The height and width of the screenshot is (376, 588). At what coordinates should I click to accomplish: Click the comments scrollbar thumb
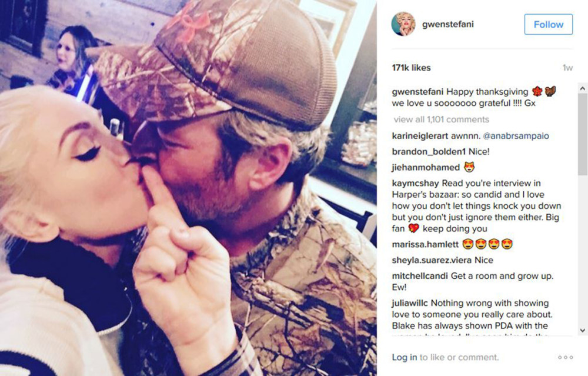[x=582, y=134]
